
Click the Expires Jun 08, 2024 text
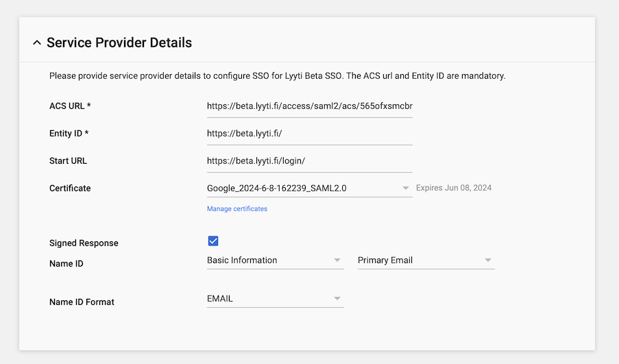(454, 188)
